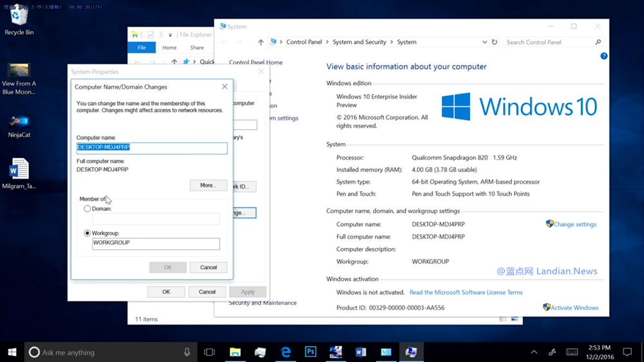Open the Action Center notification icon

(628, 352)
